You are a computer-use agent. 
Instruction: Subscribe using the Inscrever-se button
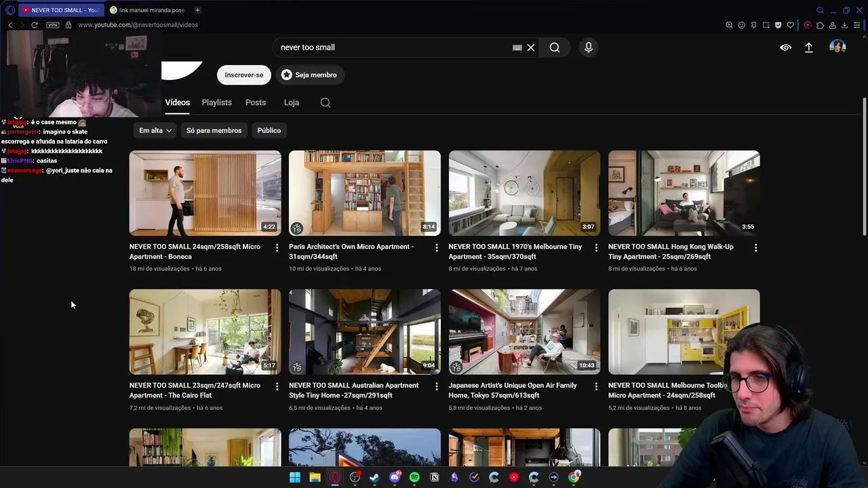point(244,75)
